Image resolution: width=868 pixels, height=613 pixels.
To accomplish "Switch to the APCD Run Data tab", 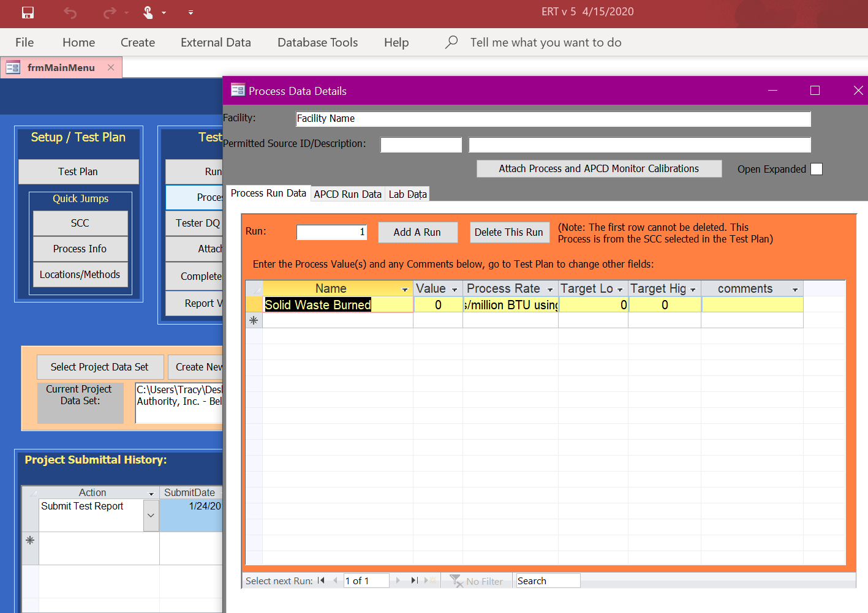I will (347, 194).
